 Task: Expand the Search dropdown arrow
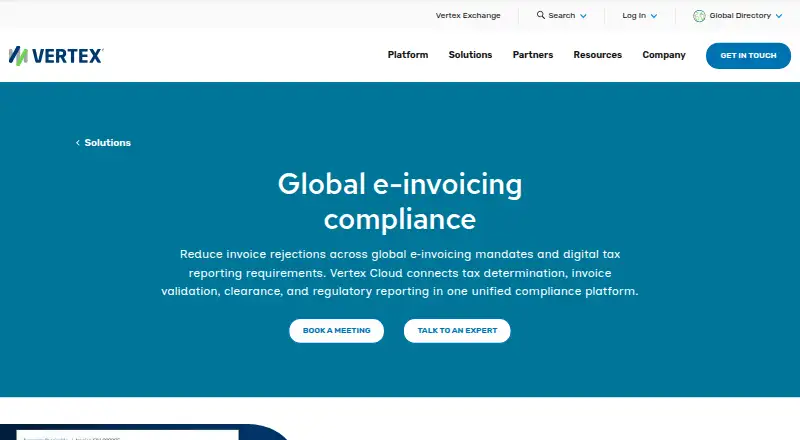(583, 16)
